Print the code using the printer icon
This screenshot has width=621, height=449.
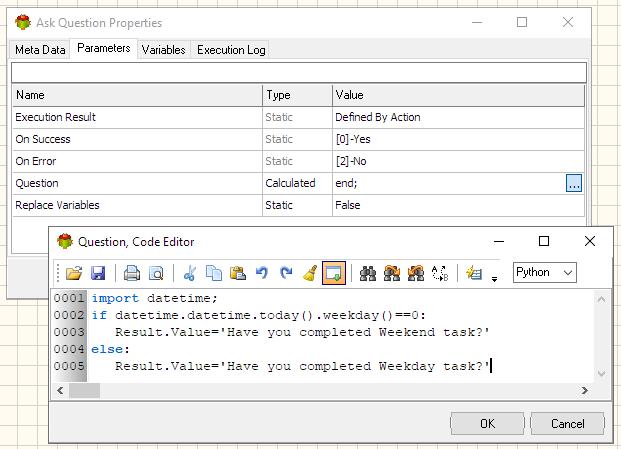point(132,273)
